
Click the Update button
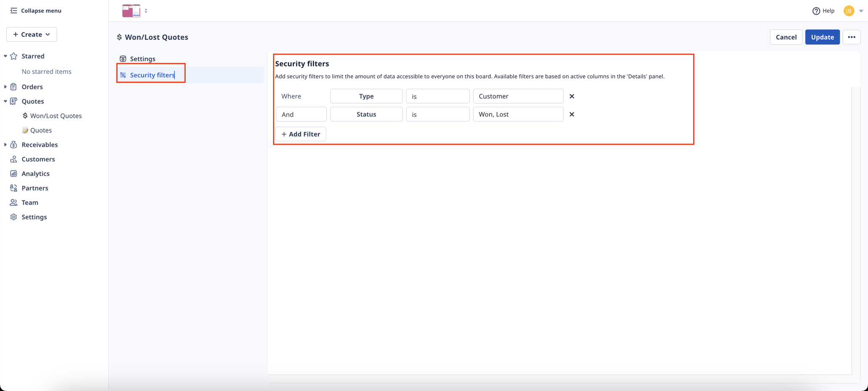pos(822,37)
